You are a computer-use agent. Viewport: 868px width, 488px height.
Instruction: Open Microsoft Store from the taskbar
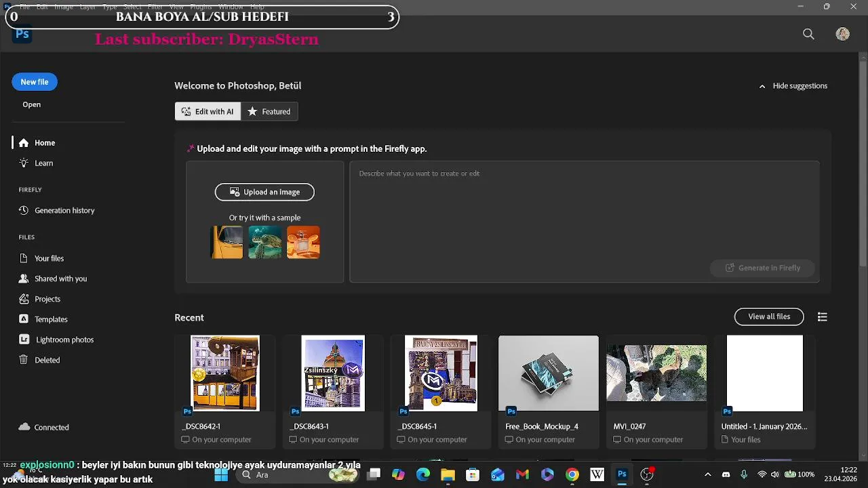coord(473,475)
